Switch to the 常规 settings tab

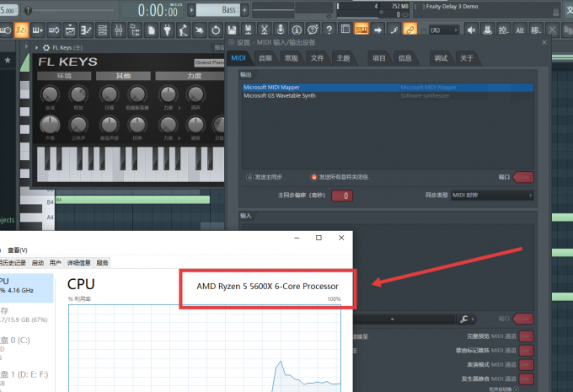tap(292, 58)
